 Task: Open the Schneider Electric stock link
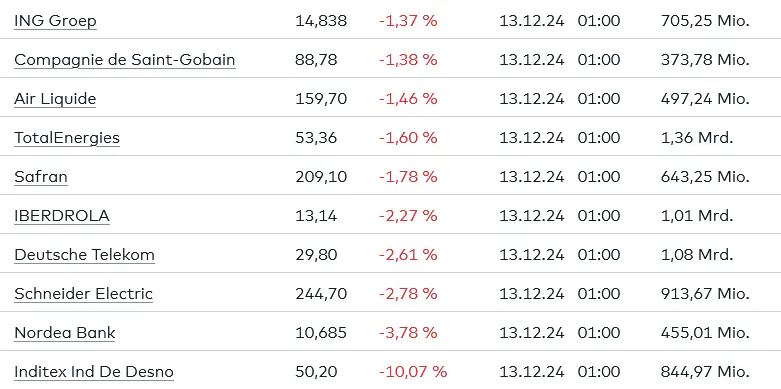coord(83,294)
